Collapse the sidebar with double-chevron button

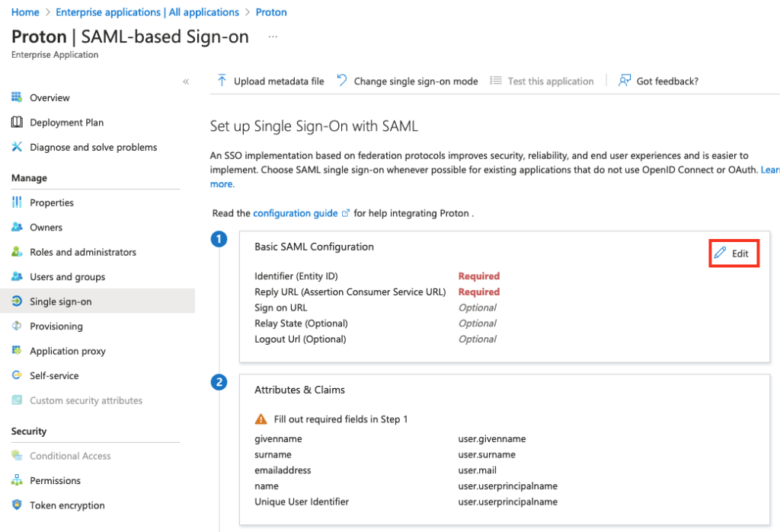click(x=186, y=81)
